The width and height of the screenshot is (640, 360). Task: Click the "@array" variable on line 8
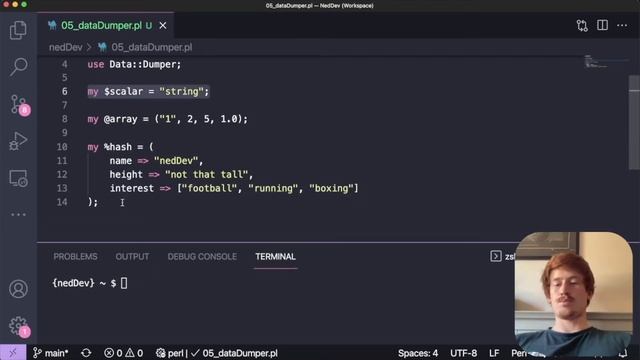click(120, 119)
